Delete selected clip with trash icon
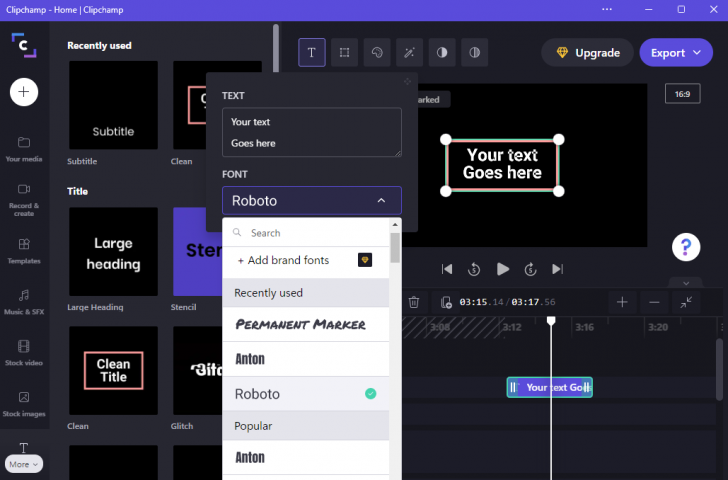This screenshot has width=728, height=480. click(414, 302)
